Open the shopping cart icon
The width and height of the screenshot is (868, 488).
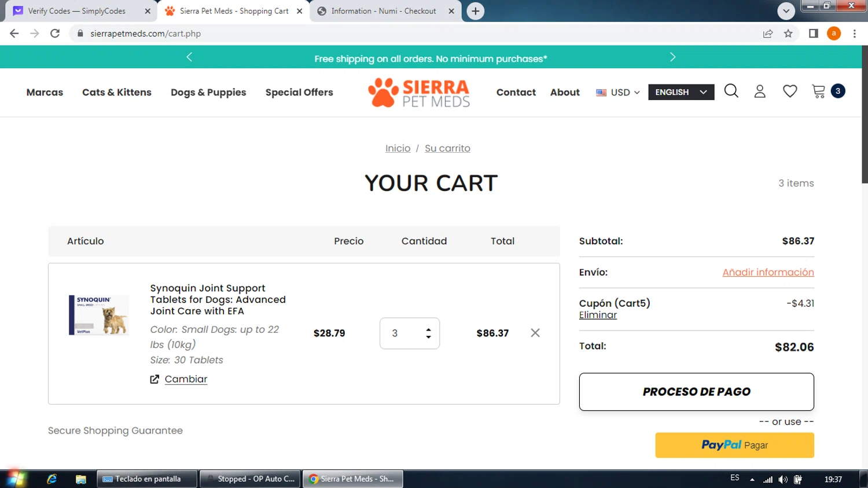tap(819, 91)
